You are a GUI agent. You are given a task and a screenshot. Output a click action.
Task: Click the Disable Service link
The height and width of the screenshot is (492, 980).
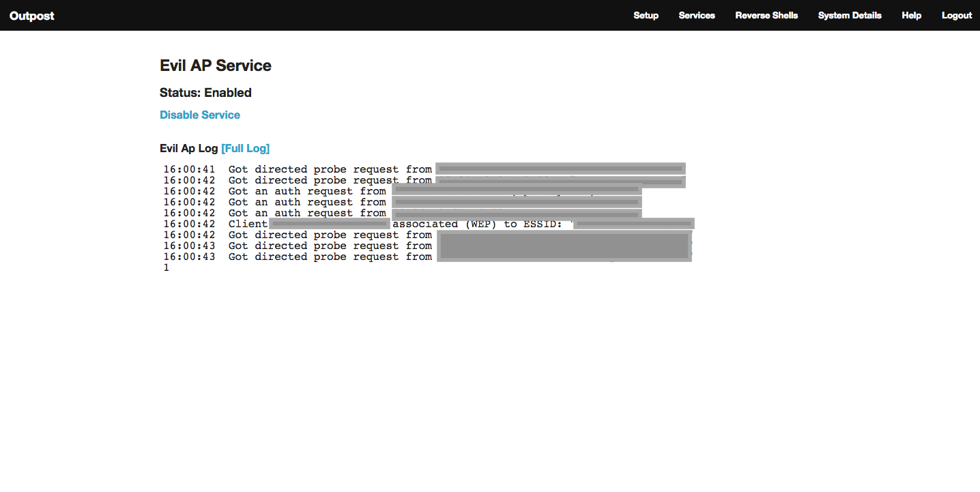pos(199,115)
